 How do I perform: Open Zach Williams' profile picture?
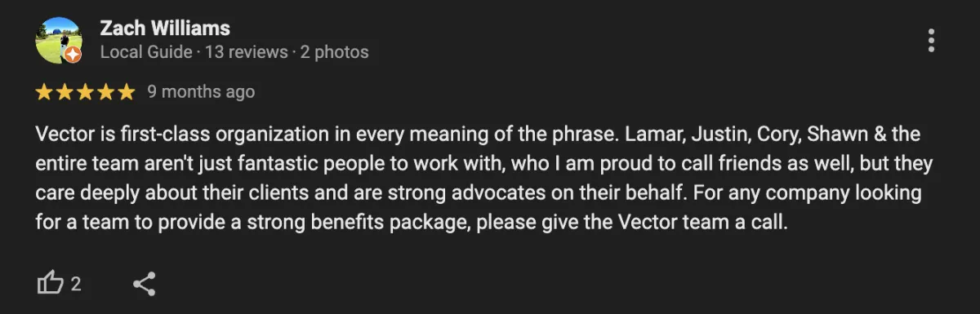click(58, 40)
